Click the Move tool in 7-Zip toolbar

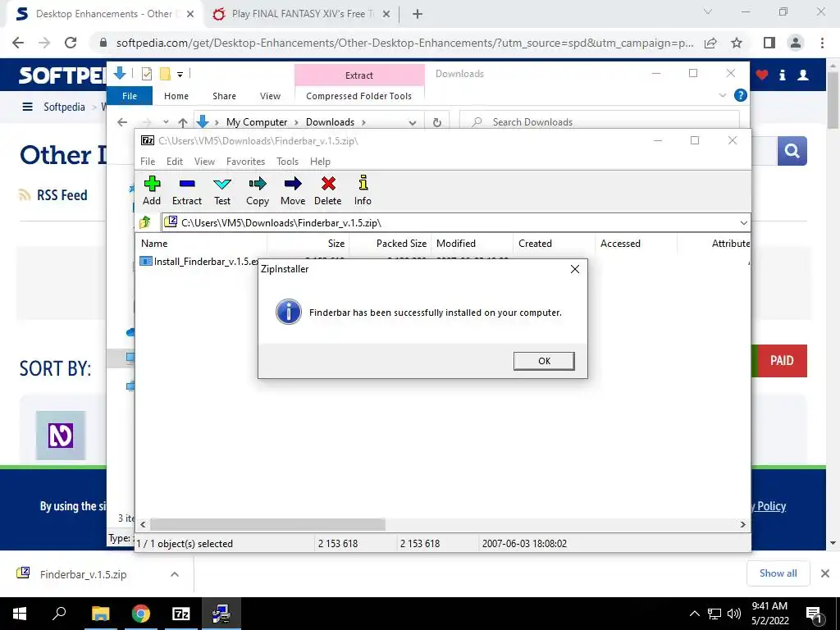click(x=293, y=190)
